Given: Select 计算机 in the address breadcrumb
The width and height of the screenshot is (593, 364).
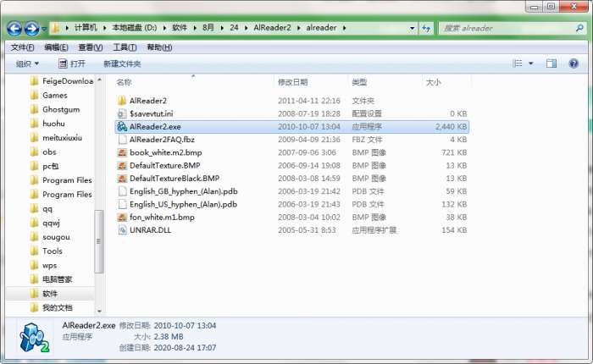Looking at the screenshot, I should point(86,28).
